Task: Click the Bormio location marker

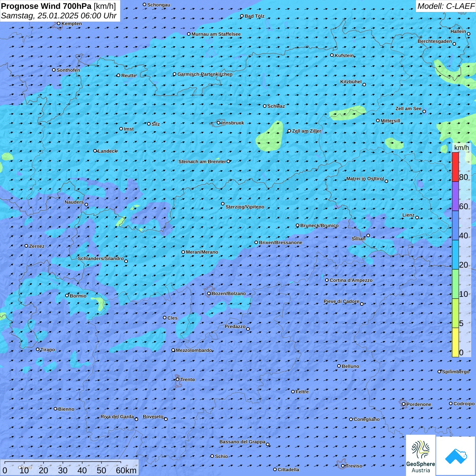Action: tap(67, 295)
